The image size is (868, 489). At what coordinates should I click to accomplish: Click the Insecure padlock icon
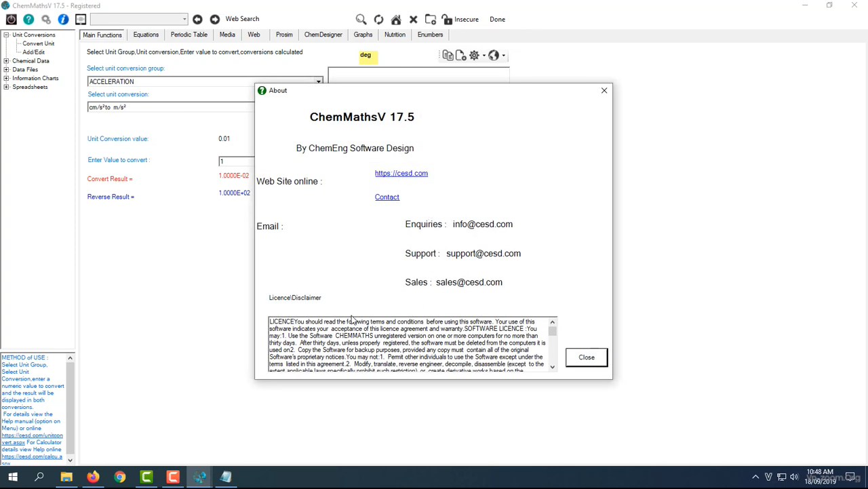447,19
